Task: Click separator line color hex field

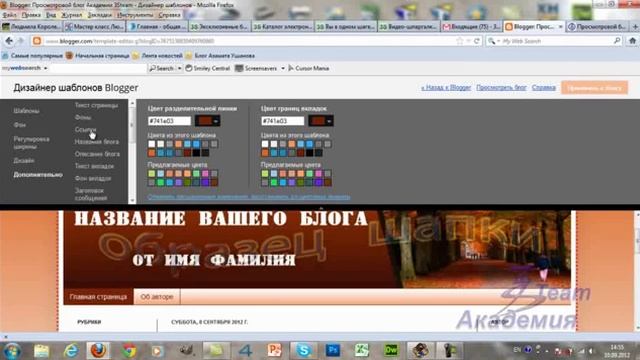Action: tap(169, 121)
